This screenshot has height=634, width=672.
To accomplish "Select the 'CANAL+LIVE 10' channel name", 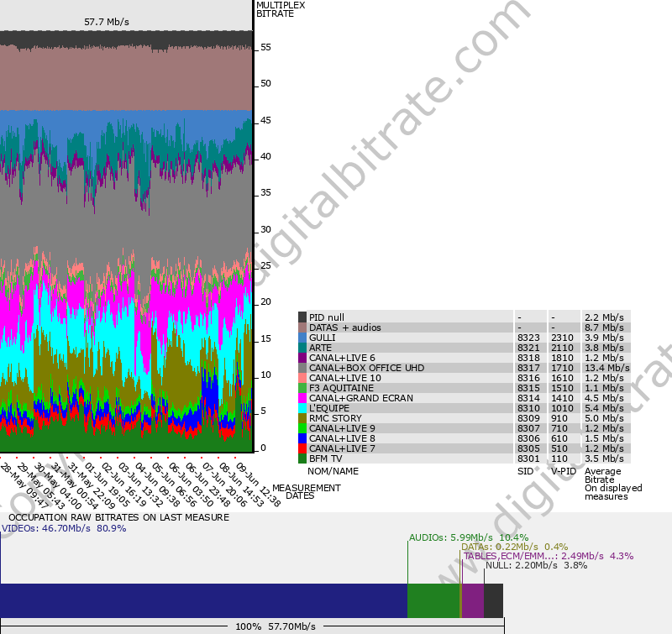I will point(345,378).
